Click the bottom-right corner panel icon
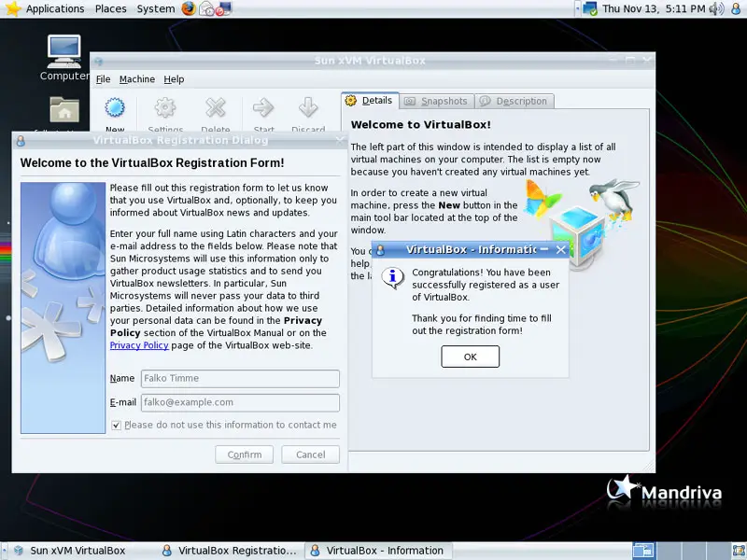747x560 pixels. pyautogui.click(x=739, y=551)
